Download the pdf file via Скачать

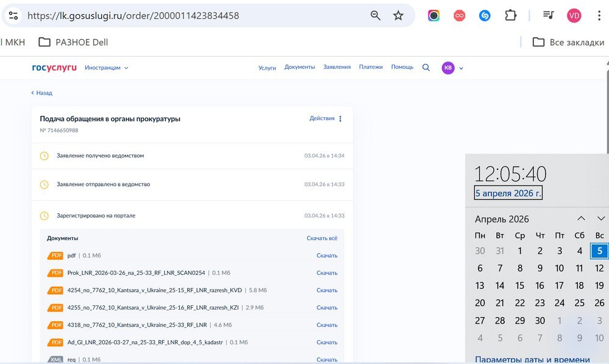pyautogui.click(x=327, y=255)
